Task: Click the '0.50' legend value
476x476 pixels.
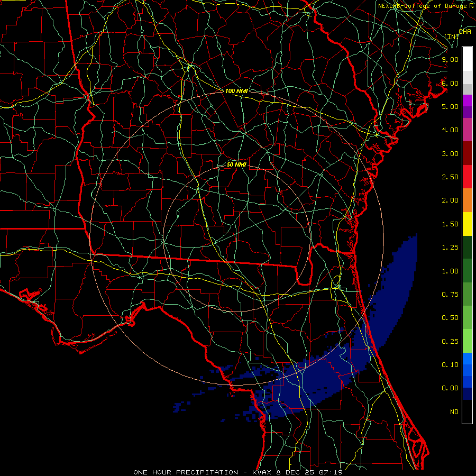Action: click(x=450, y=318)
